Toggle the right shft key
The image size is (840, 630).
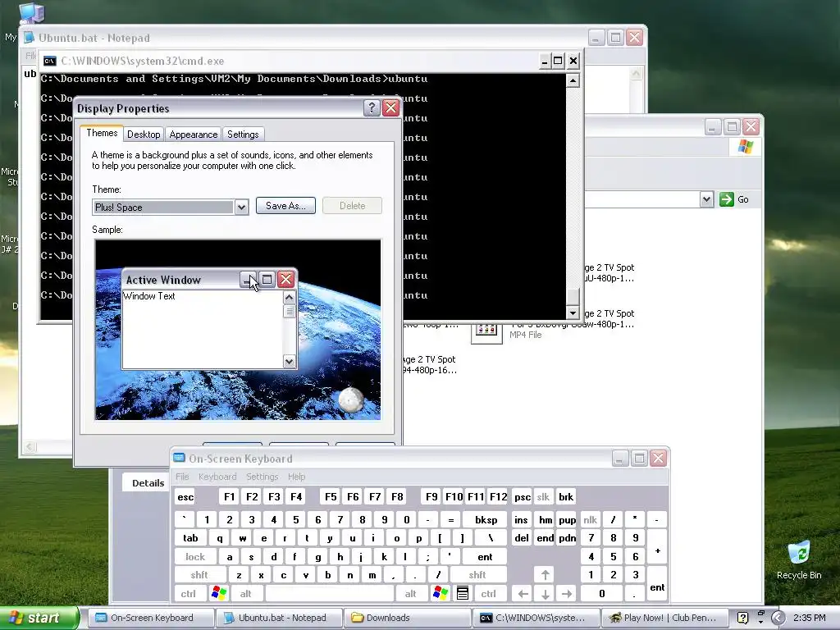point(477,575)
